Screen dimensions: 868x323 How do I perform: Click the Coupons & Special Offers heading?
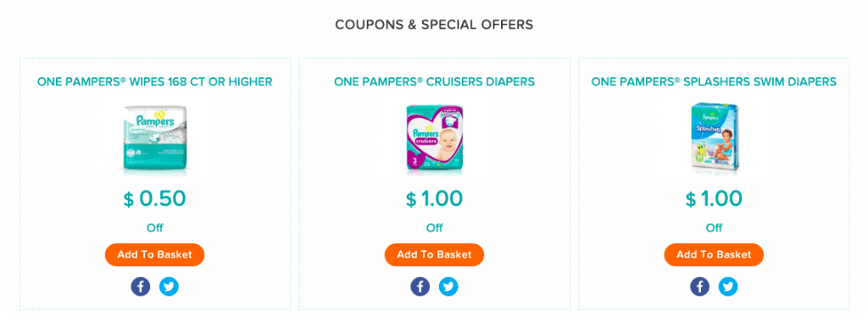click(434, 25)
